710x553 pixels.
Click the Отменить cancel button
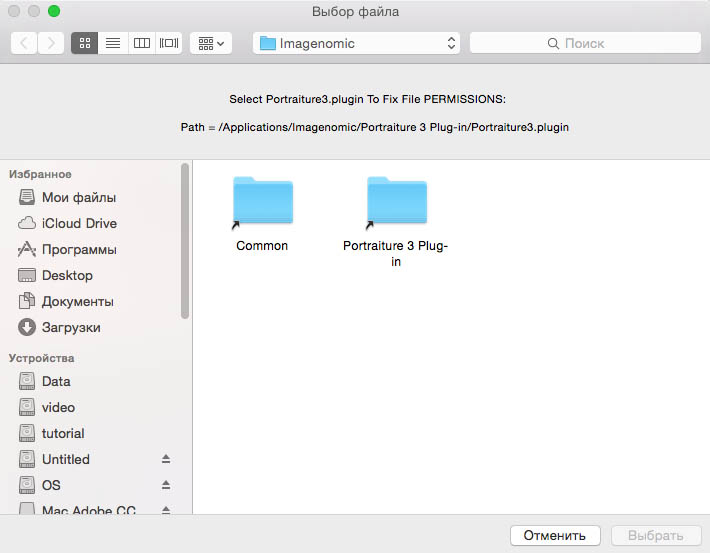555,536
